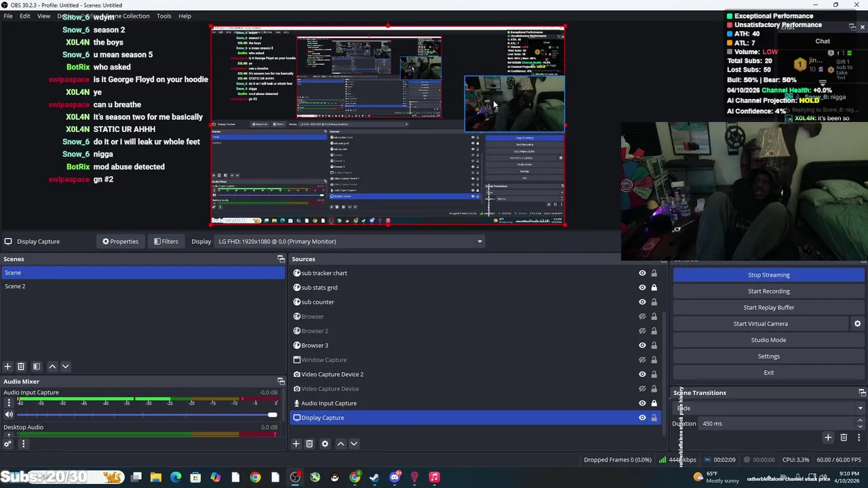Viewport: 868px width, 488px height.
Task: Move the scene down with the Scenes down arrow
Action: point(65,367)
